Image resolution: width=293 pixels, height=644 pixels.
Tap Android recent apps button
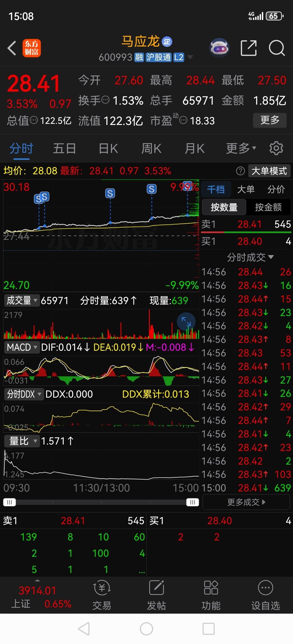pos(209,629)
